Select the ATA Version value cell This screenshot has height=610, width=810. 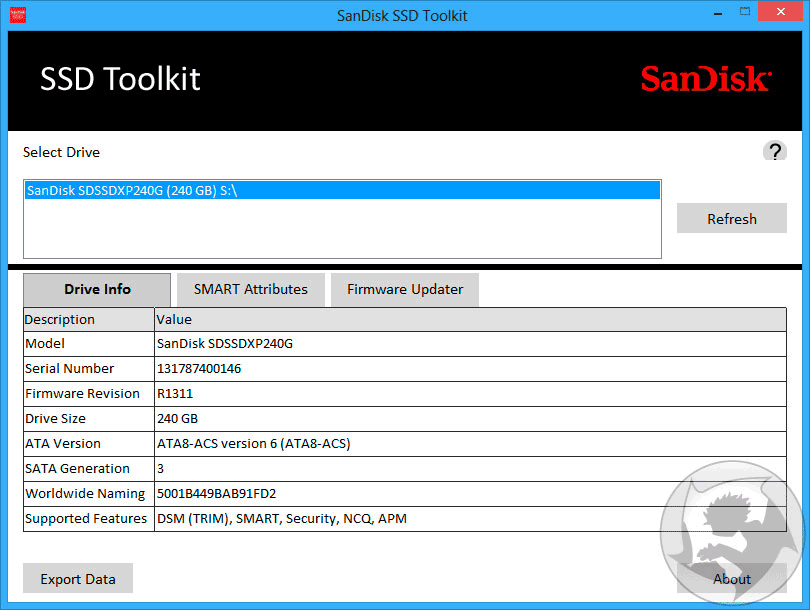click(x=253, y=444)
